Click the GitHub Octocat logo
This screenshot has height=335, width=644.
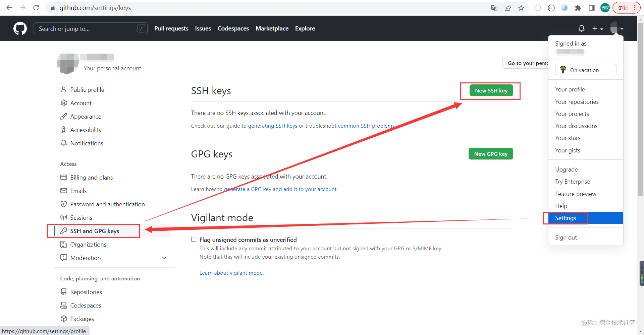20,28
